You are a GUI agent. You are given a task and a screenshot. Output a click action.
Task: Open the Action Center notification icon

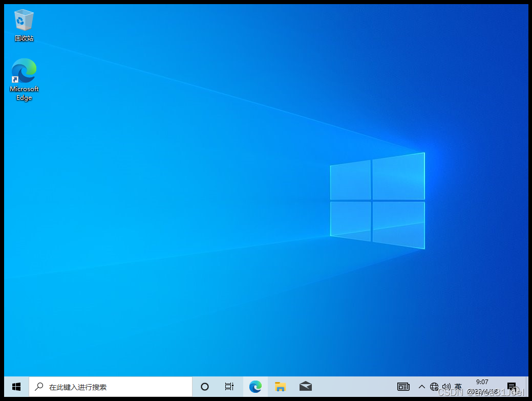tap(512, 387)
